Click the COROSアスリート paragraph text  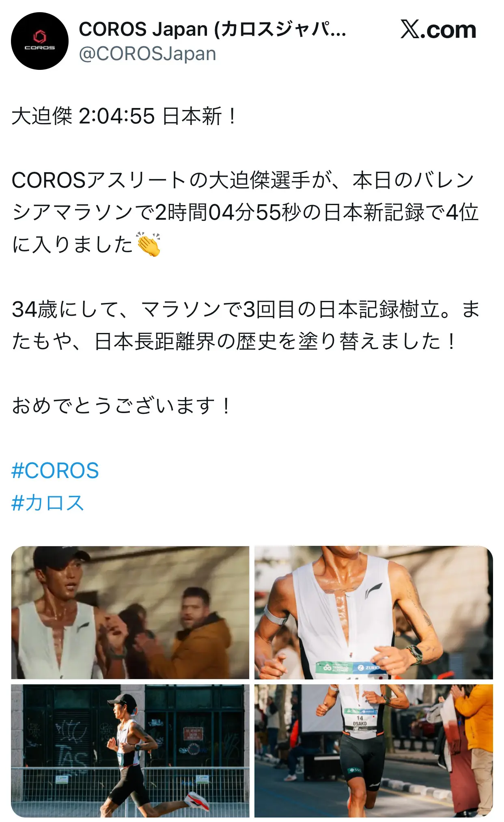(x=245, y=212)
